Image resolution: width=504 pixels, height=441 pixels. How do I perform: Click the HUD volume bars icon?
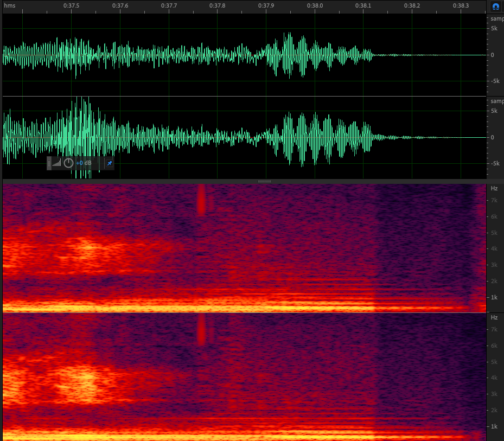[57, 163]
